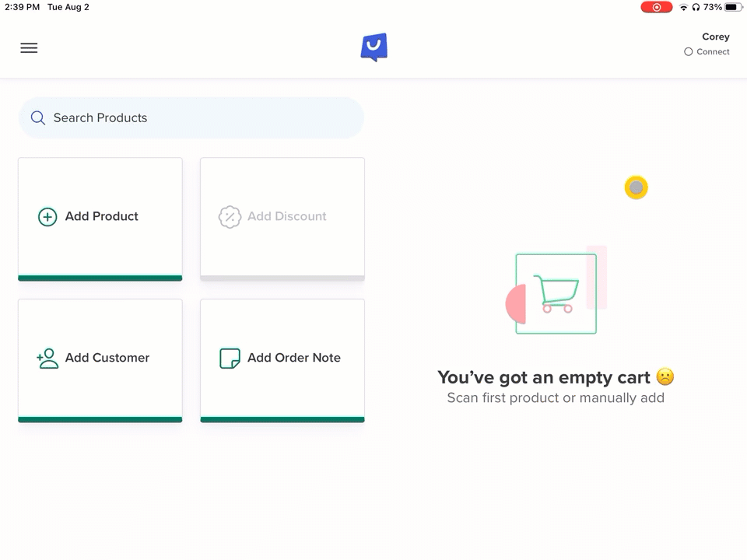
Task: Click the Connect text under Corey
Action: tap(713, 52)
